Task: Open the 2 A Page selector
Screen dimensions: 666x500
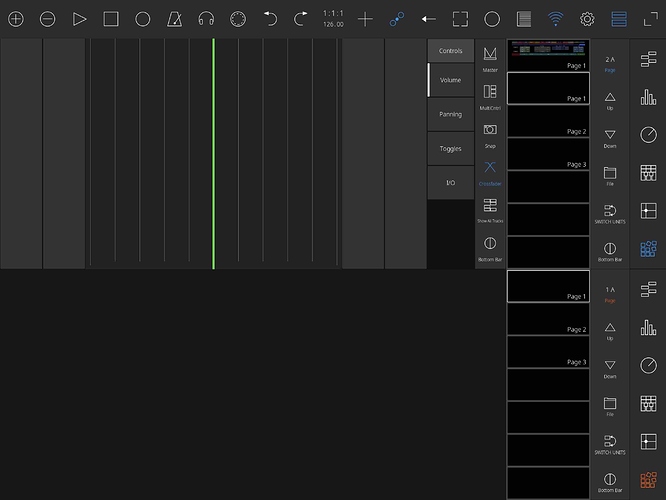Action: [610, 63]
